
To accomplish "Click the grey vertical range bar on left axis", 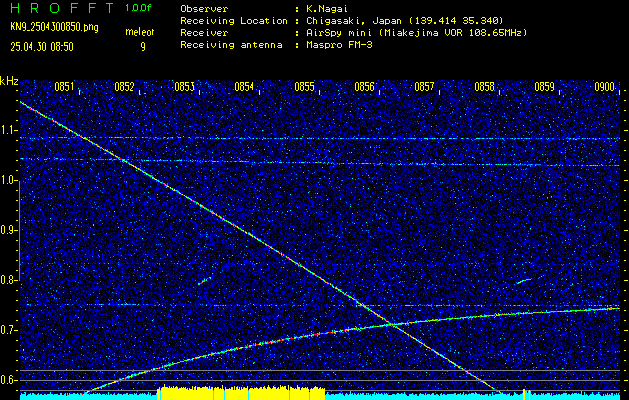I will click(x=19, y=230).
